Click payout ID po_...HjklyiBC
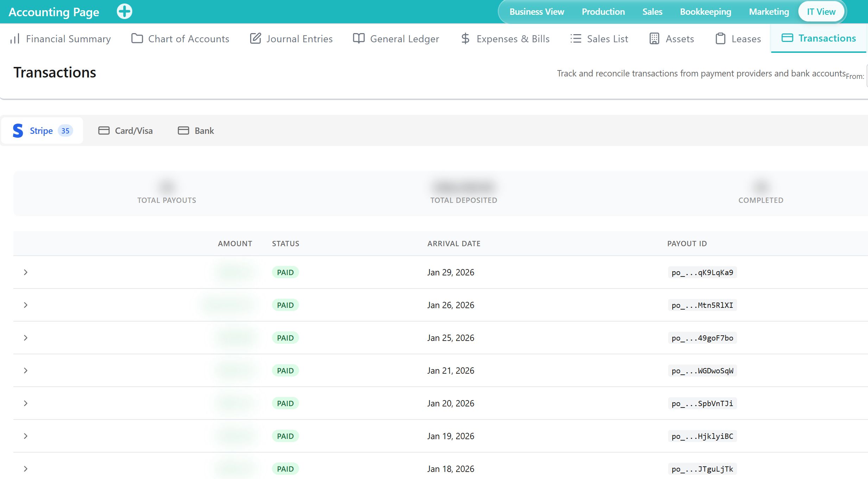The width and height of the screenshot is (868, 479). pos(702,436)
